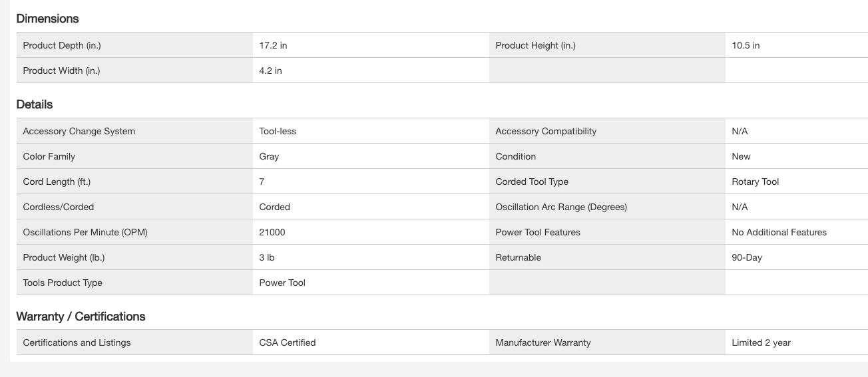868x377 pixels.
Task: Select the Tool-less value cell
Action: [278, 131]
